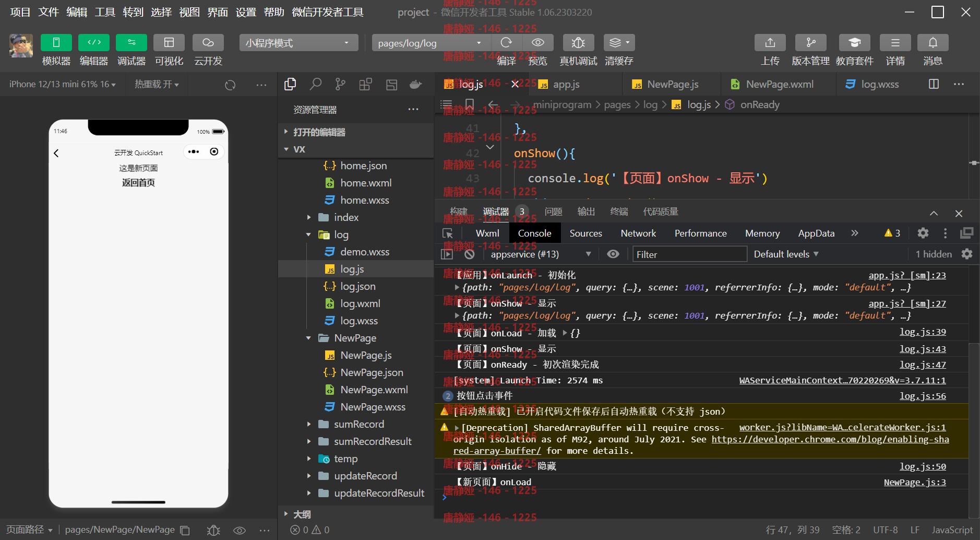Clear the console output
The height and width of the screenshot is (540, 980).
point(470,254)
